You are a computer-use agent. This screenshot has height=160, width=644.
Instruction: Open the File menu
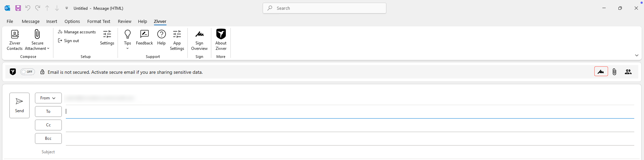[10, 21]
